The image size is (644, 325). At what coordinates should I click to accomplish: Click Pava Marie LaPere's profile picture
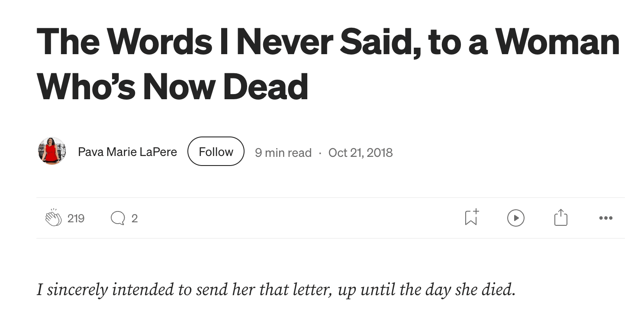point(52,151)
